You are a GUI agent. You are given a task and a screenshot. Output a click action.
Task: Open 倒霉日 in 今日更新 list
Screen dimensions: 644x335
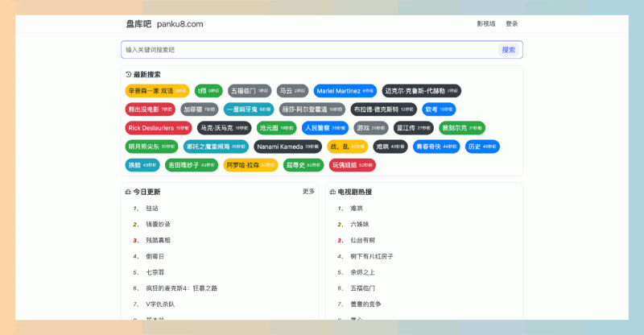tap(155, 256)
